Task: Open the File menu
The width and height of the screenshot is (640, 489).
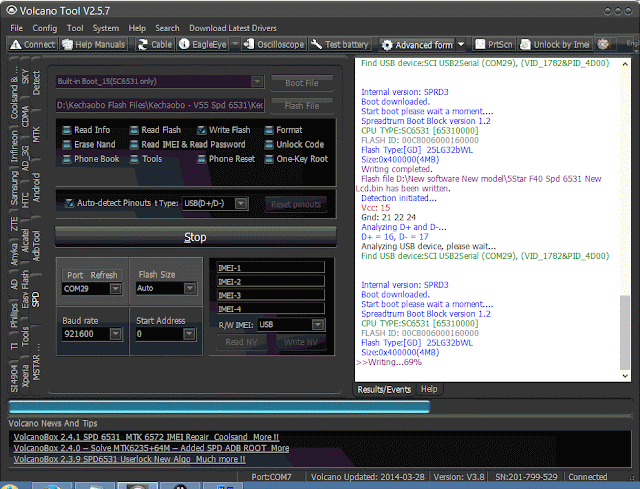Action: (x=17, y=28)
